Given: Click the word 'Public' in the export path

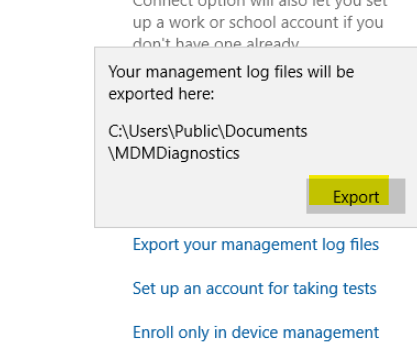Looking at the screenshot, I should coord(196,131).
